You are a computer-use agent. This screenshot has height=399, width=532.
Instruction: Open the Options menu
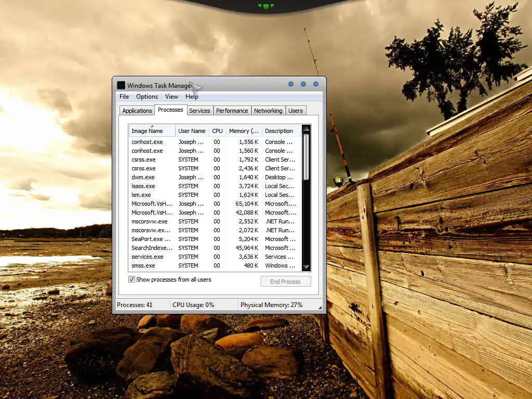point(147,97)
